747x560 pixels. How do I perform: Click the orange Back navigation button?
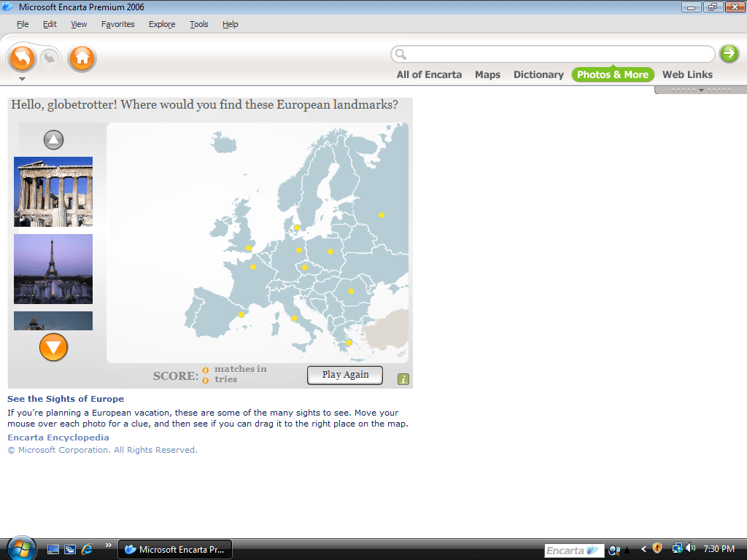point(23,58)
